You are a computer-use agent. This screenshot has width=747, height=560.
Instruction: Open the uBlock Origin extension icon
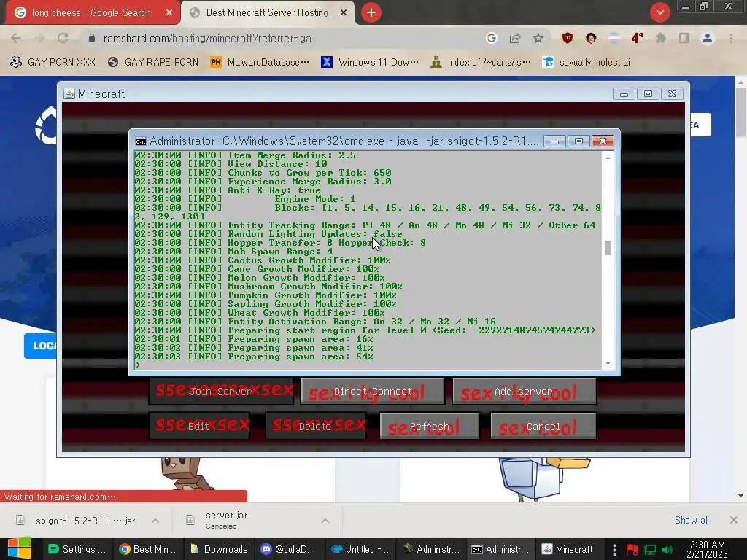pos(568,38)
